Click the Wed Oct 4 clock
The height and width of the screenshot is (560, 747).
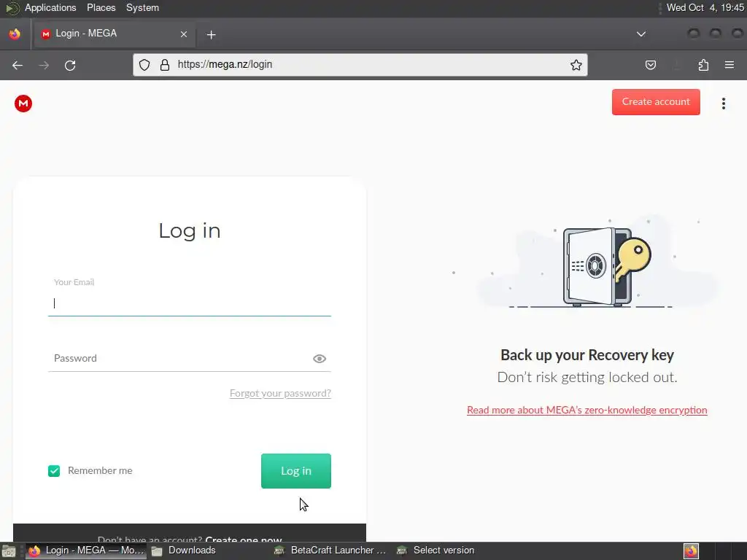(x=705, y=7)
